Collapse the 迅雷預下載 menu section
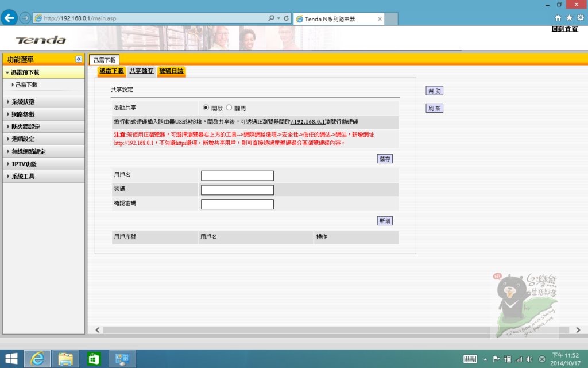The width and height of the screenshot is (588, 368). click(44, 72)
